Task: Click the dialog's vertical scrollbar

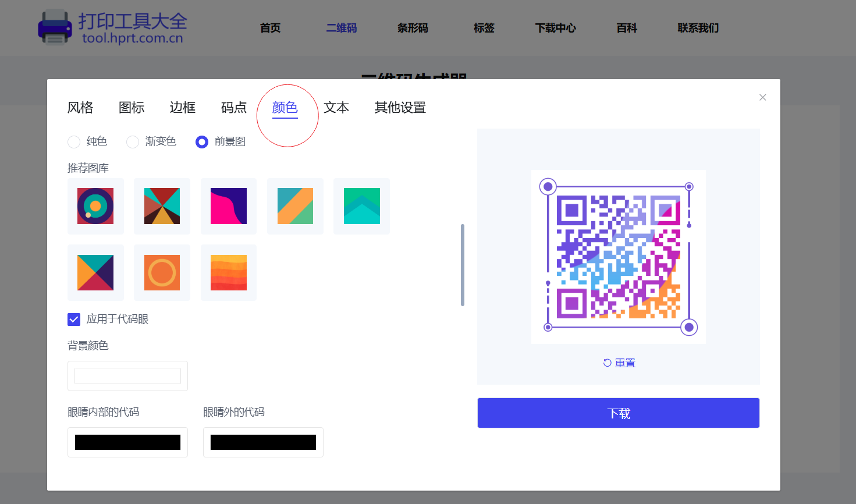Action: point(463,265)
